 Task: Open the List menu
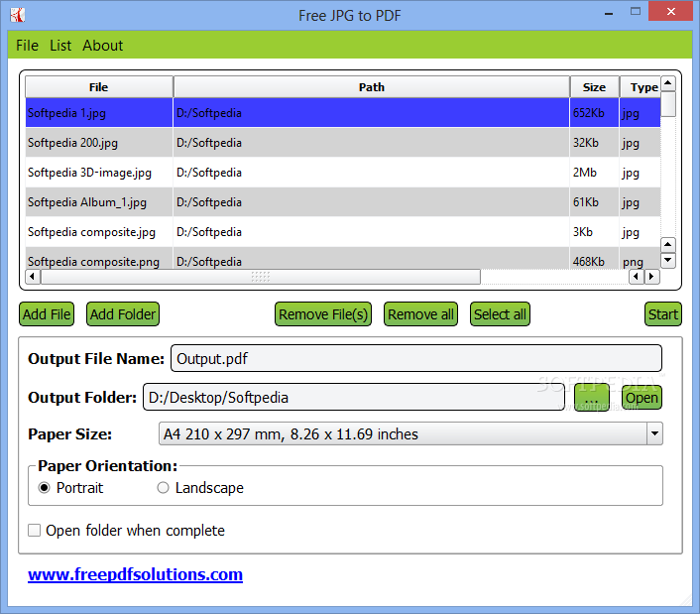click(60, 46)
